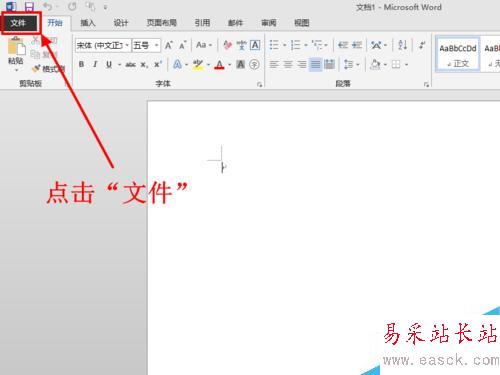Open the 宋体 font name combo box

pos(103,45)
